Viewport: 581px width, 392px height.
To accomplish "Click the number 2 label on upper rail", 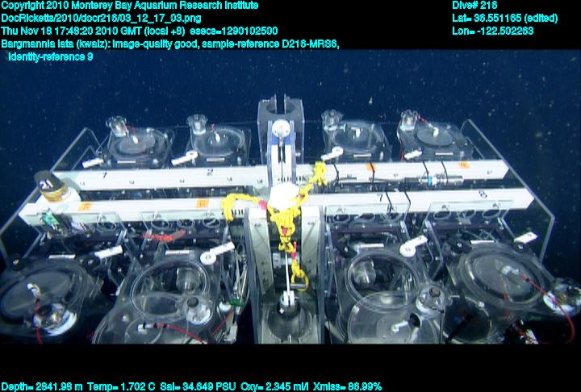I will tap(209, 172).
